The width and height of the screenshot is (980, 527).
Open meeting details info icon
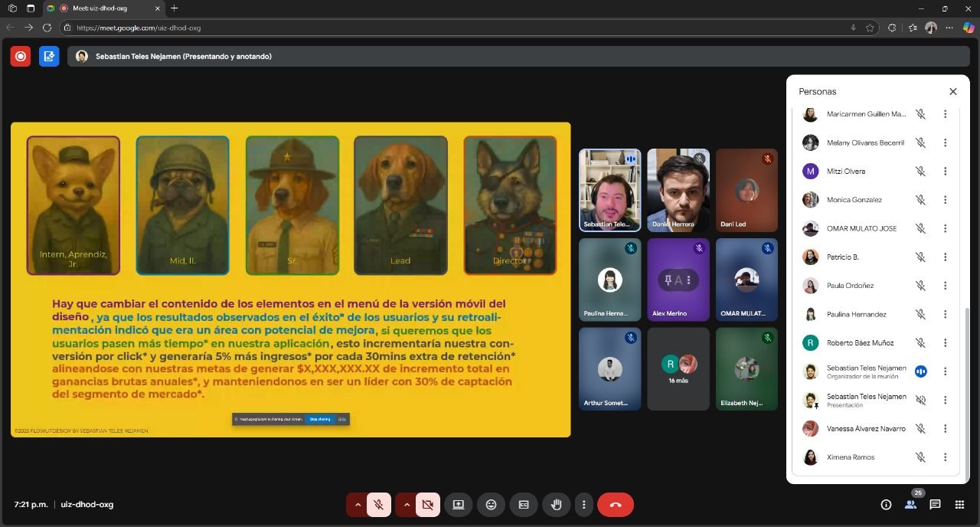[886, 505]
